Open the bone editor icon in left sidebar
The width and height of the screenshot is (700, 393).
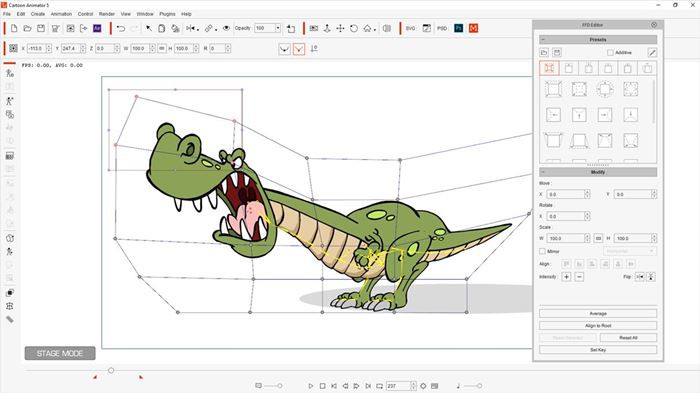[9, 101]
